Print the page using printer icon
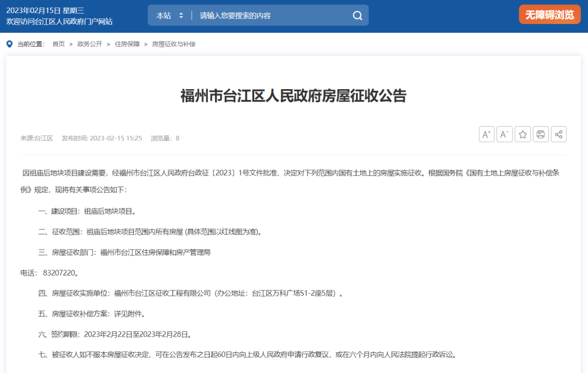Viewport: 588px width, 373px height. (x=541, y=134)
